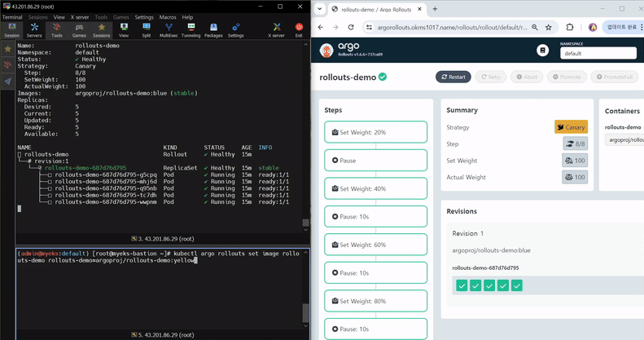
Task: Open the browser profile avatar
Action: pyautogui.click(x=592, y=27)
